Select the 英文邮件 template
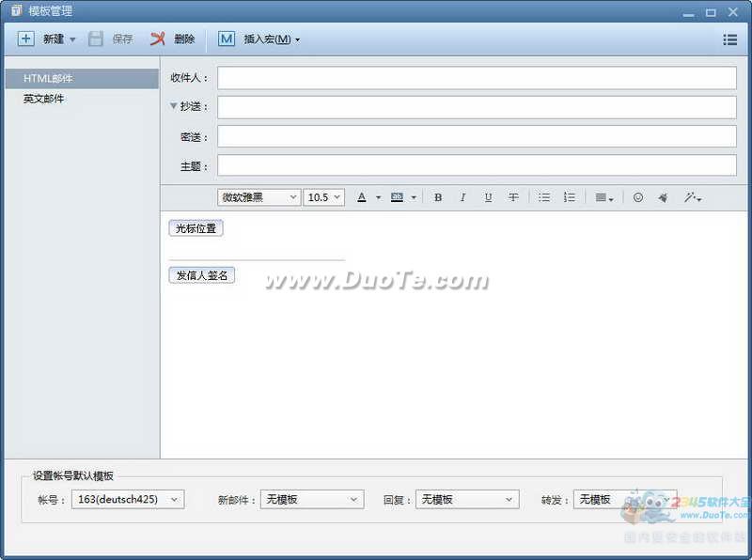The width and height of the screenshot is (752, 560). 44,99
